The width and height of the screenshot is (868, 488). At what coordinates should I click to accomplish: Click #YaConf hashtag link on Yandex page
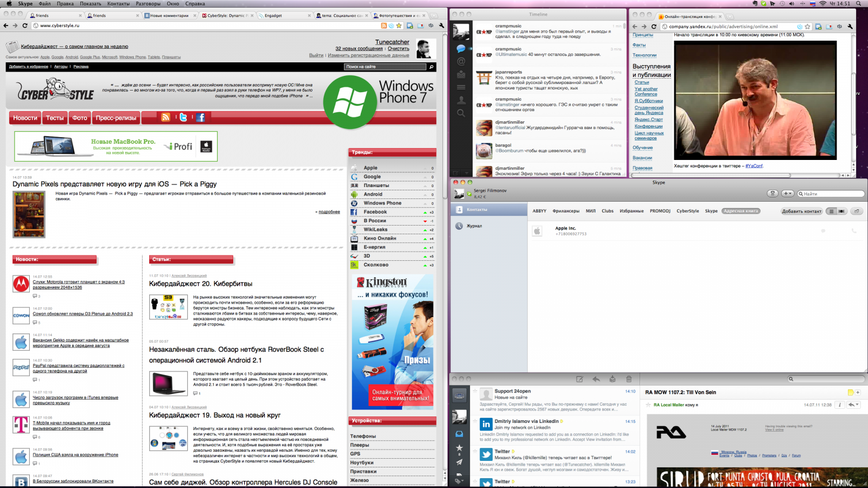754,166
